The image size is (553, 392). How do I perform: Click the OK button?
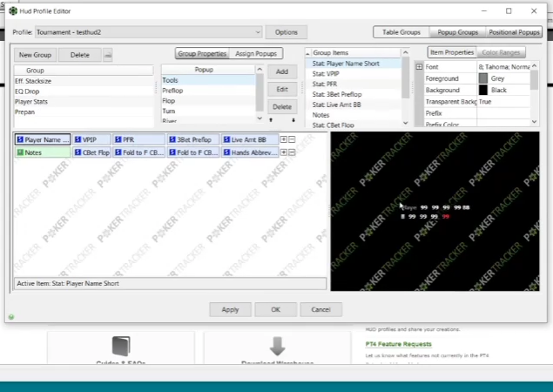[x=275, y=309]
